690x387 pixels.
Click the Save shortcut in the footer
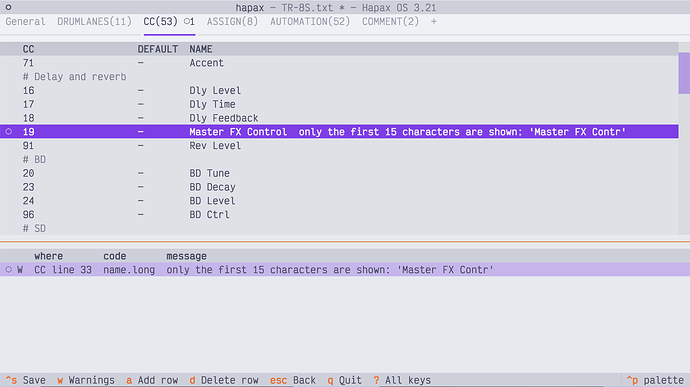(25, 380)
